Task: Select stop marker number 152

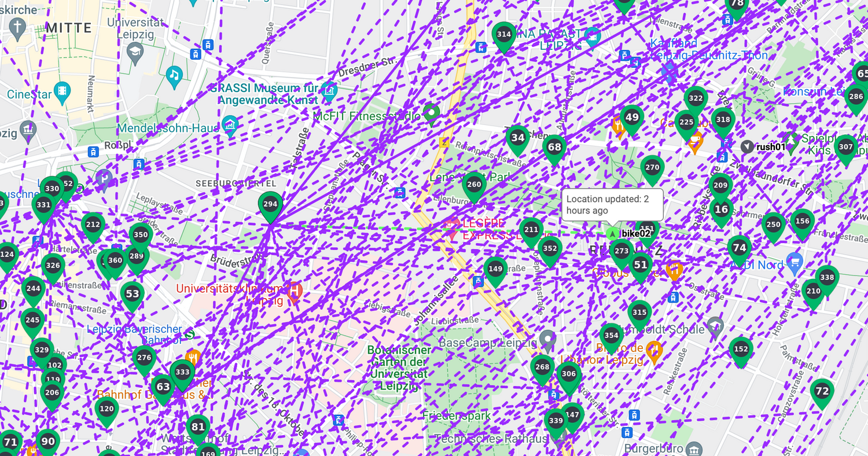Action: click(741, 350)
